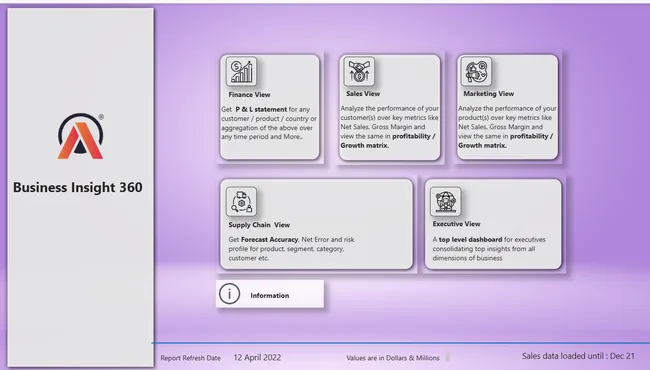This screenshot has width=650, height=370.
Task: Click the Business Insight 360 title text
Action: tap(78, 187)
